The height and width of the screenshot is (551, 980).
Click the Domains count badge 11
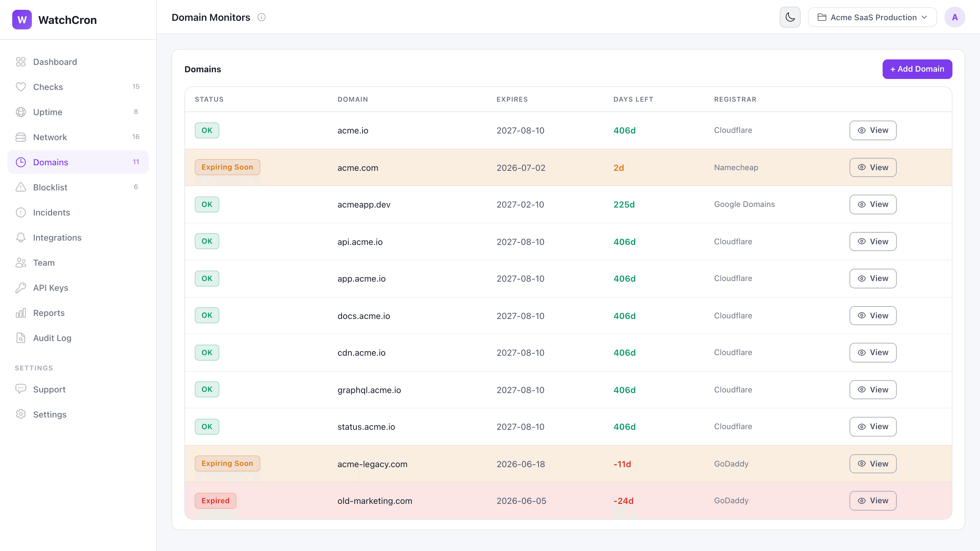[136, 162]
